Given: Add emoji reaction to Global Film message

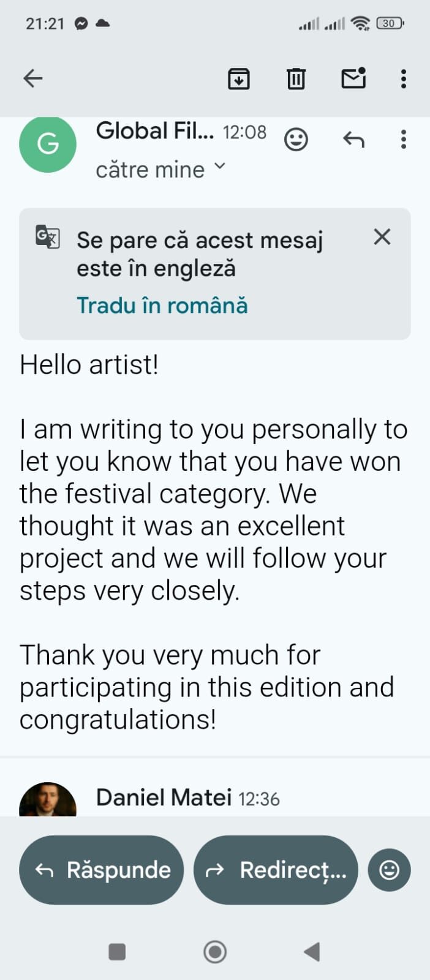Looking at the screenshot, I should (296, 140).
